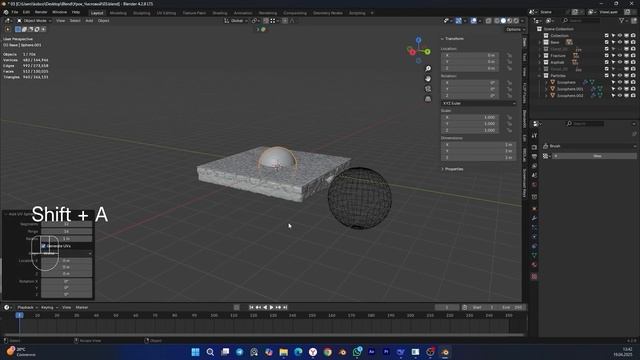Switch to the Shading workspace tab
The height and width of the screenshot is (360, 640).
click(x=220, y=13)
